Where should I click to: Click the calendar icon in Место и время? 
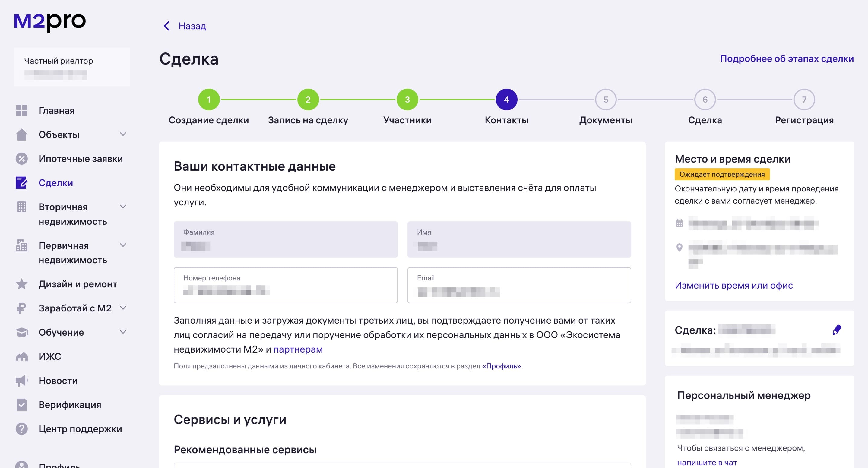[x=679, y=223]
